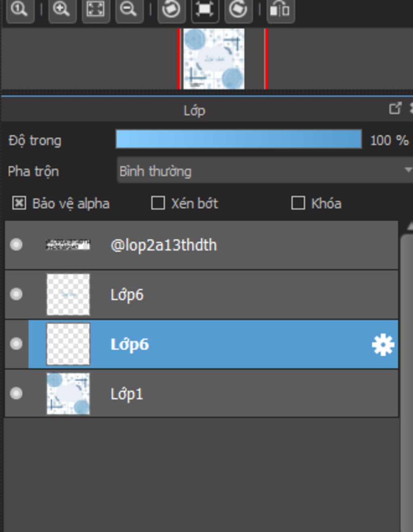Select the @lop2a13thdth layer
Screen dimensions: 413x532
point(242,245)
